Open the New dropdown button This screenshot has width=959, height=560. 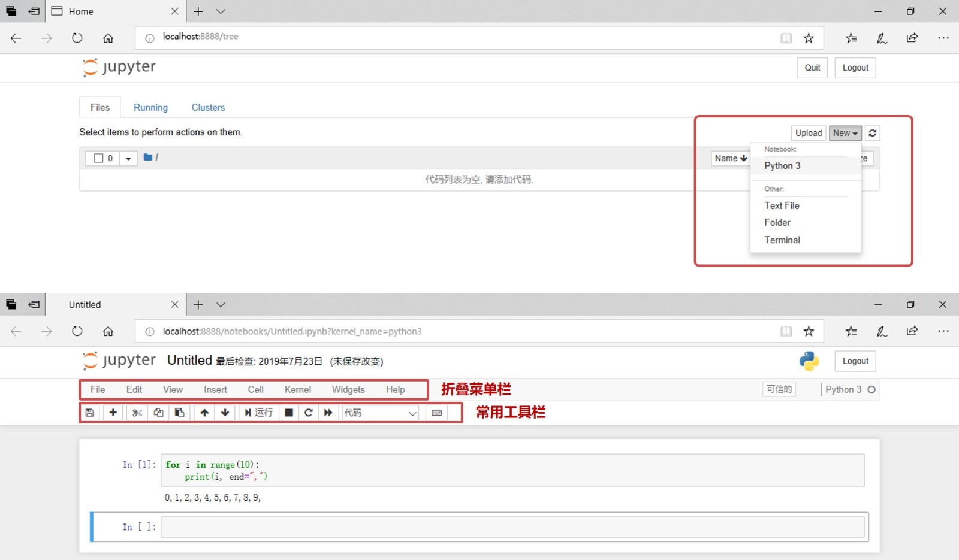pos(845,133)
